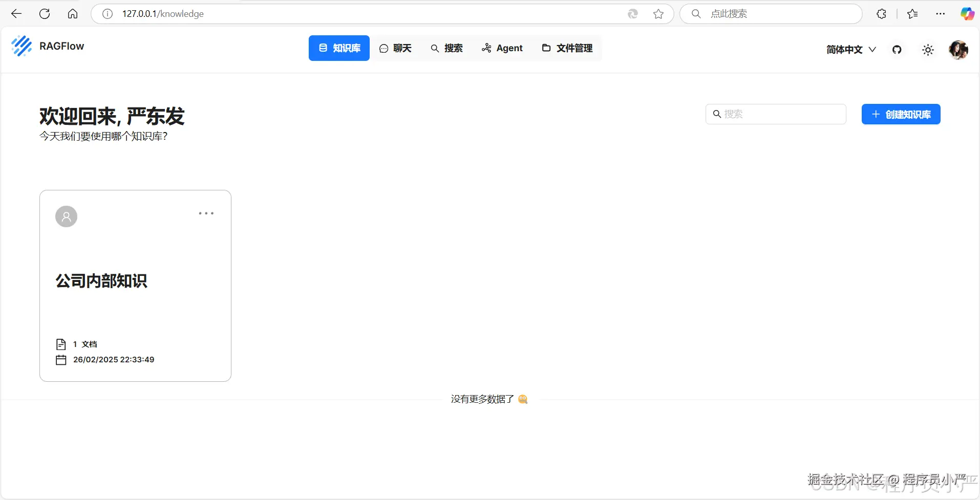Image resolution: width=980 pixels, height=500 pixels.
Task: Open the 文件管理 file management section
Action: point(567,48)
